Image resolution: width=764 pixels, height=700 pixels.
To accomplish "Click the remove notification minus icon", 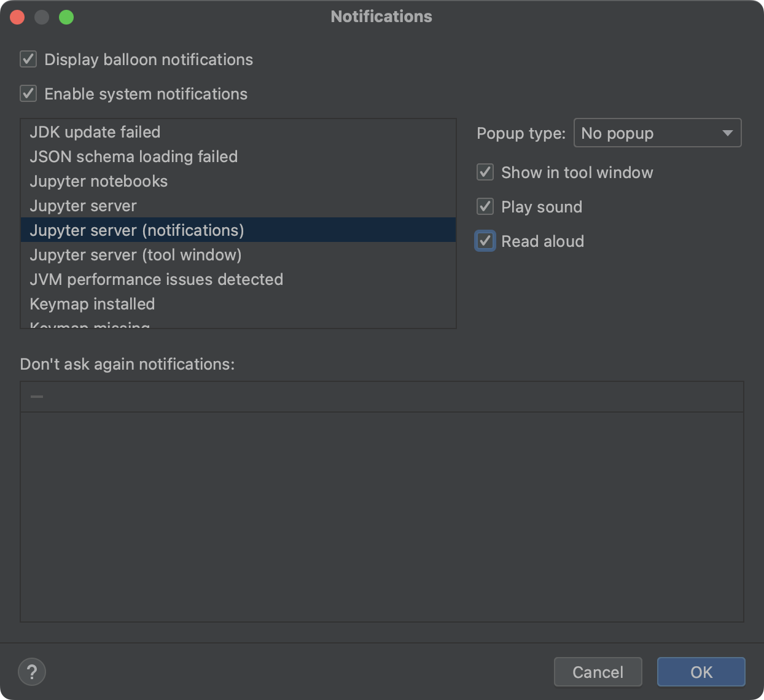I will tap(37, 396).
